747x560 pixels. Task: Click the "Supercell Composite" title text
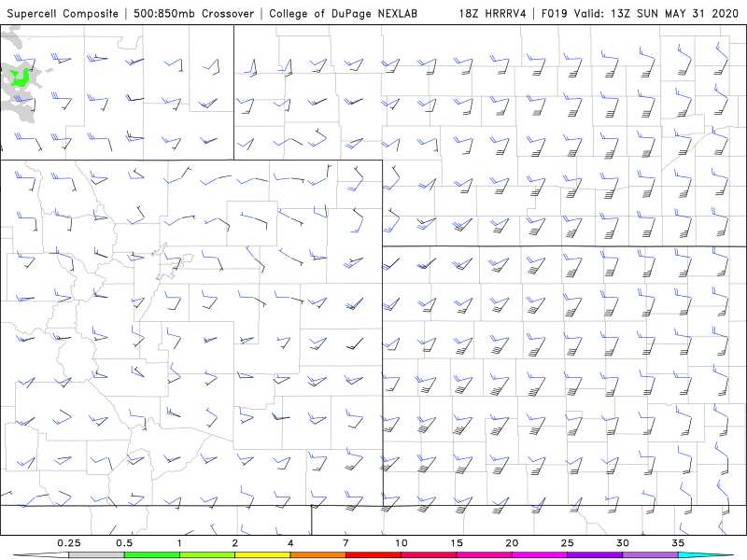pyautogui.click(x=63, y=13)
